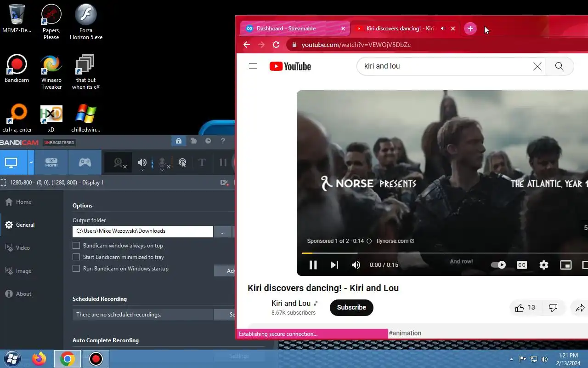
Task: Open the Windows Start menu
Action: 12,358
